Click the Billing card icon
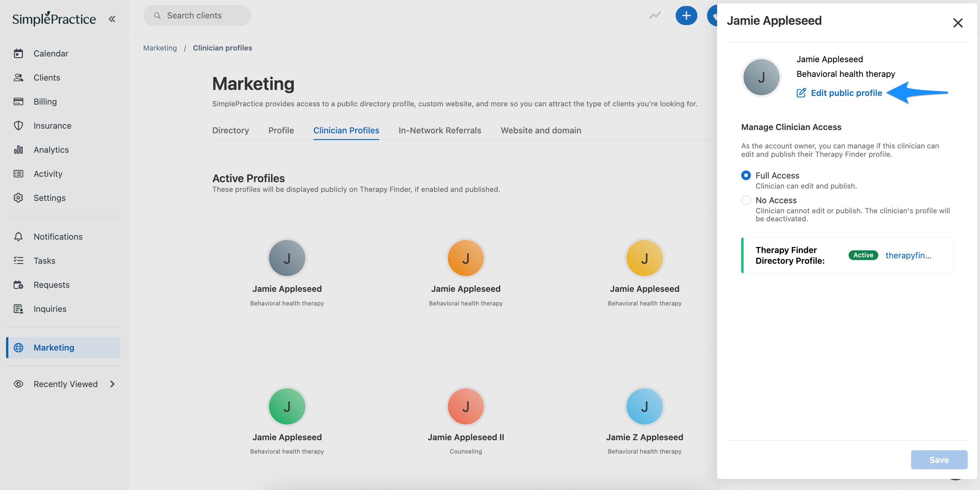This screenshot has width=980, height=490. point(18,102)
